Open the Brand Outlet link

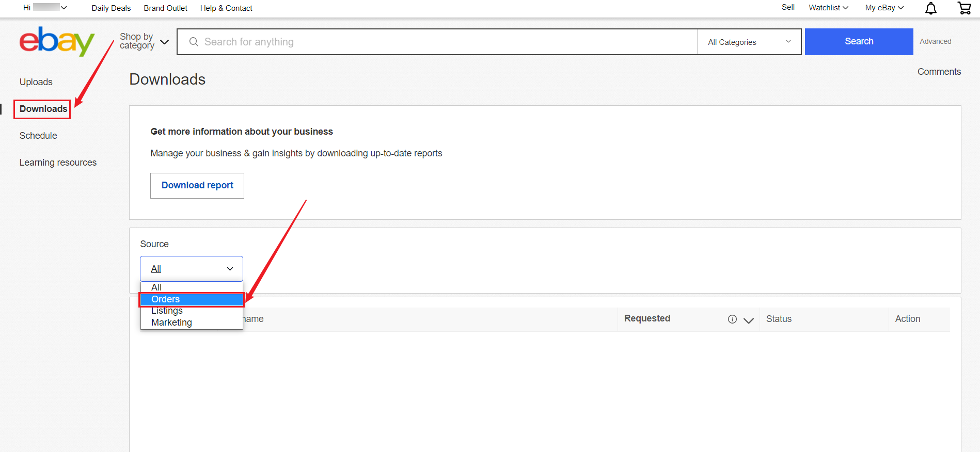(x=166, y=8)
